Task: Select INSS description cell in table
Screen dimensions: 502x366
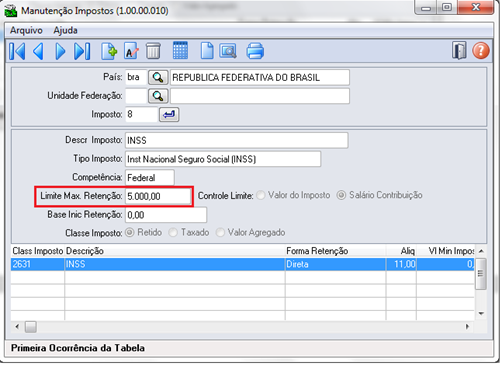Action: point(175,264)
